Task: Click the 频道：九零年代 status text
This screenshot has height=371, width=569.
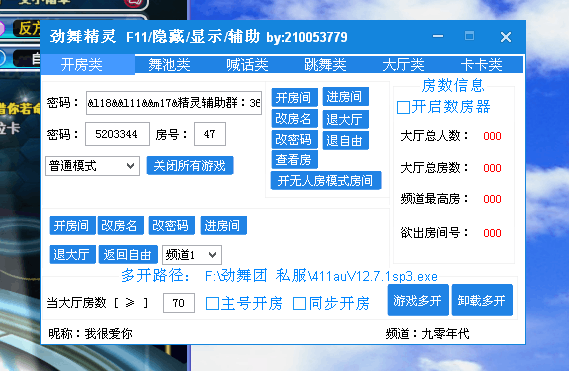Action: (x=427, y=333)
